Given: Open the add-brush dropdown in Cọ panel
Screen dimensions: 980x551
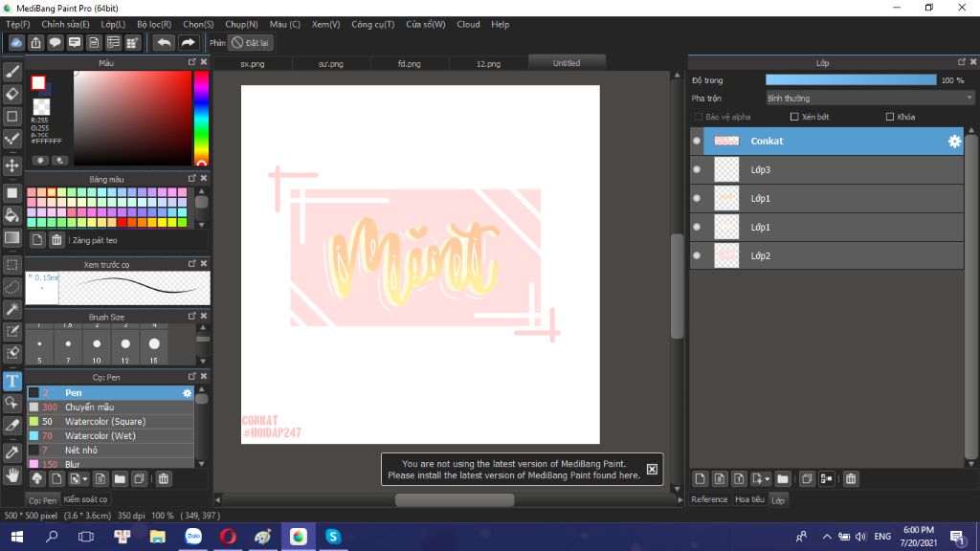Looking at the screenshot, I should click(85, 479).
